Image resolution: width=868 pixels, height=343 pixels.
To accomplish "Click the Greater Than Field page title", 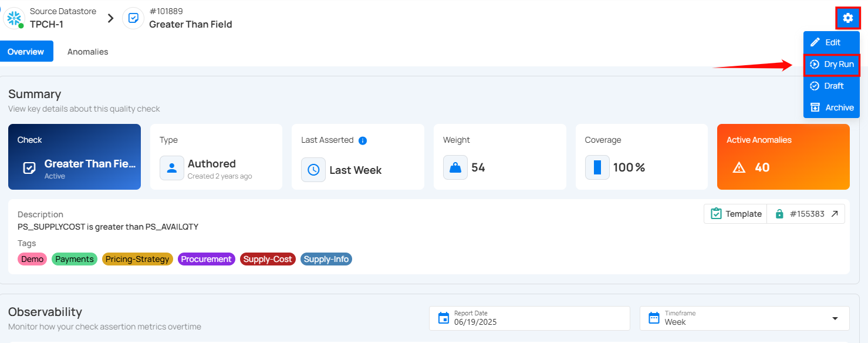I will [191, 24].
